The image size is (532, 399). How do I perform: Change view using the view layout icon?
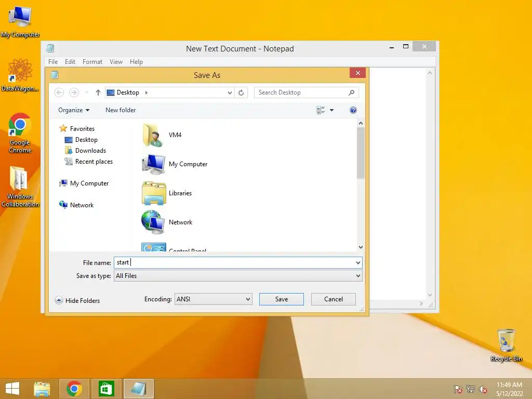(321, 110)
